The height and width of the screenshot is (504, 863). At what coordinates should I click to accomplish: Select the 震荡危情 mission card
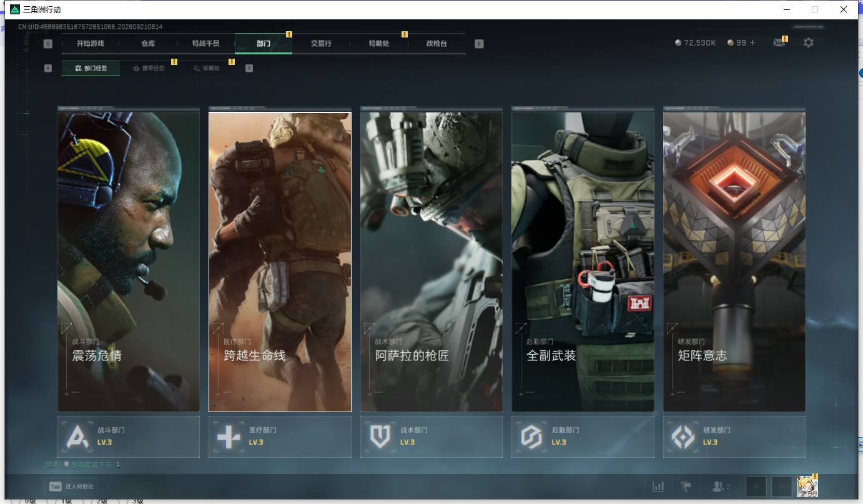pyautogui.click(x=129, y=262)
